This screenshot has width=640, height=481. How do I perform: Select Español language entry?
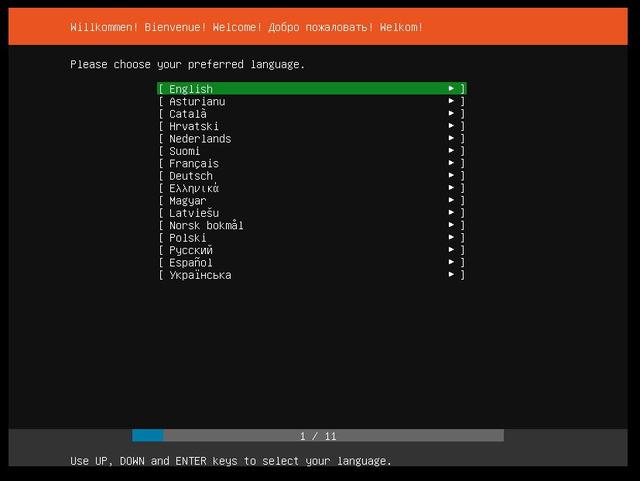[x=312, y=262]
